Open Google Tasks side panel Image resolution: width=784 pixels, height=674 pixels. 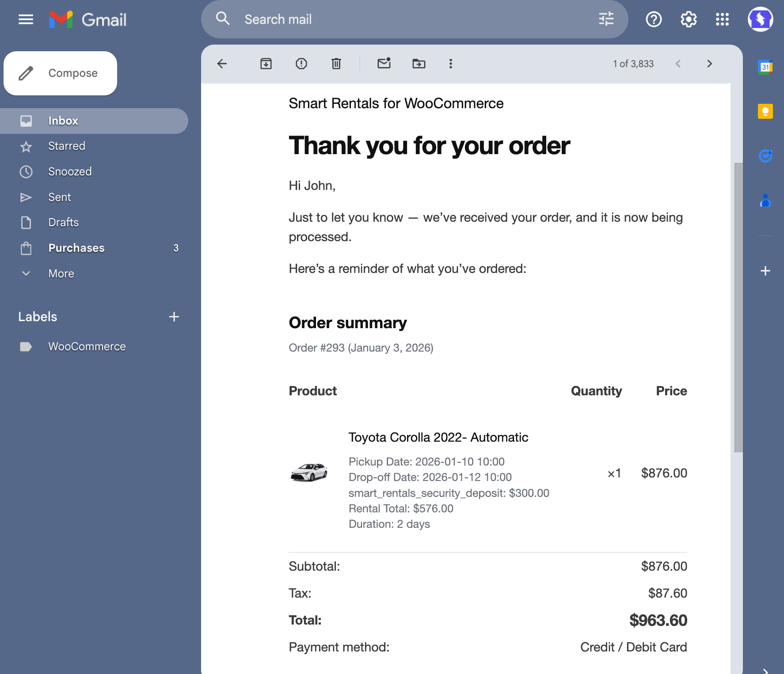[x=765, y=155]
